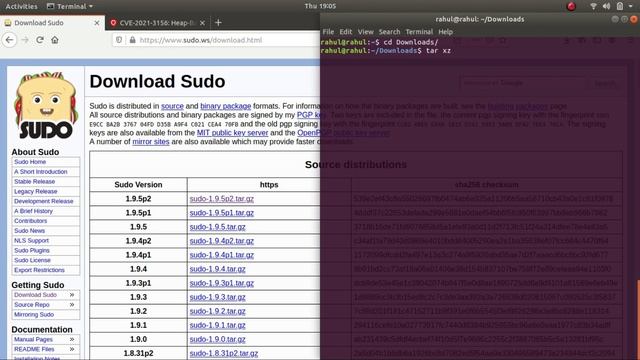Expand the Download Sudo sidebar arrow

tap(72, 295)
